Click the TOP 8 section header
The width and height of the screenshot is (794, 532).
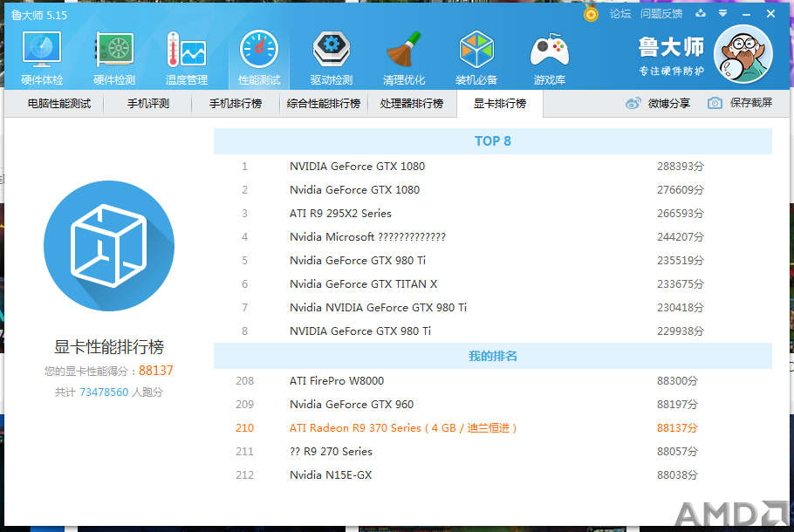coord(493,141)
